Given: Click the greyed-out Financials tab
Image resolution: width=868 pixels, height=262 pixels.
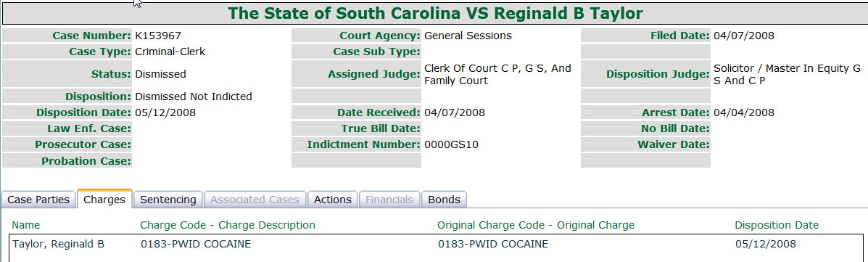Looking at the screenshot, I should [x=389, y=200].
